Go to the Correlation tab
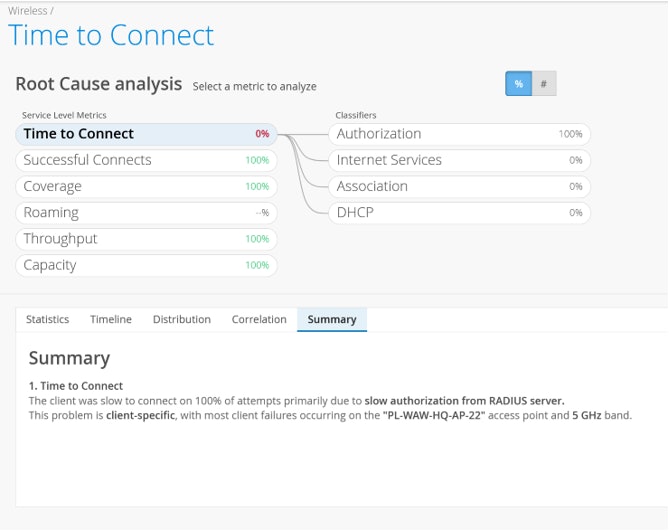 [x=259, y=320]
